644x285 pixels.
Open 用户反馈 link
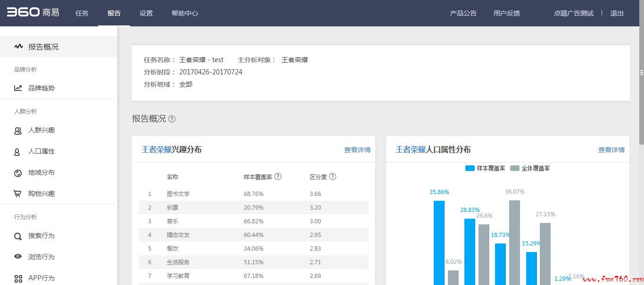coord(507,13)
